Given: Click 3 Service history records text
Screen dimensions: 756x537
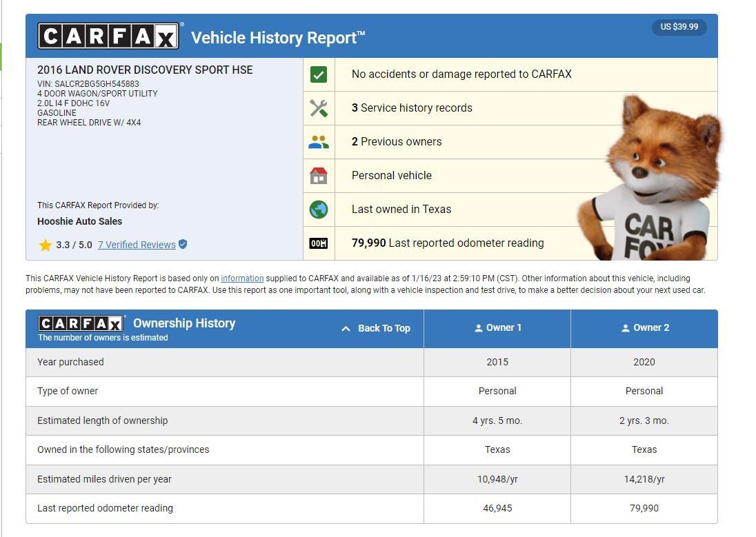Looking at the screenshot, I should [x=412, y=108].
